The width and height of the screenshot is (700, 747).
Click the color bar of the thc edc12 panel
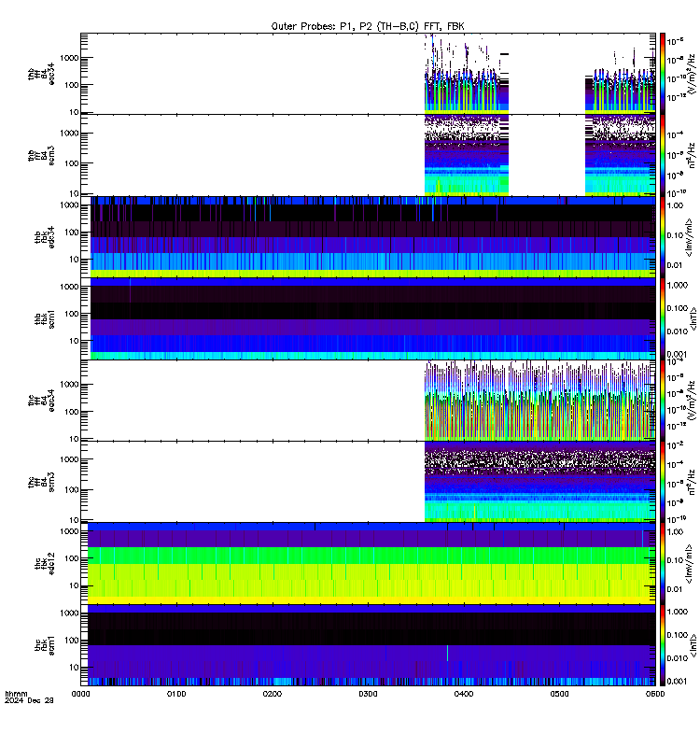[663, 564]
